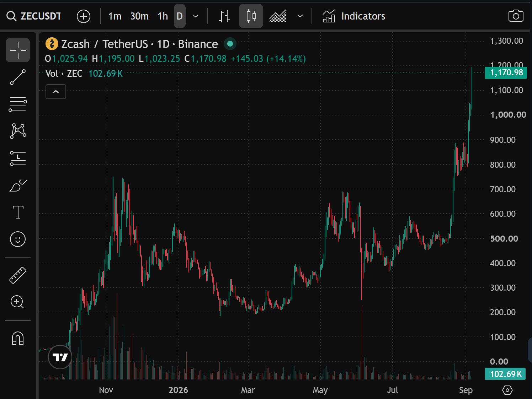
Task: Click the green market status dot
Action: tap(230, 44)
